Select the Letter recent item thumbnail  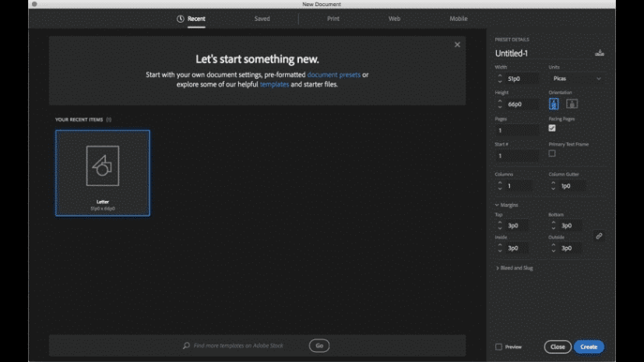pos(103,173)
